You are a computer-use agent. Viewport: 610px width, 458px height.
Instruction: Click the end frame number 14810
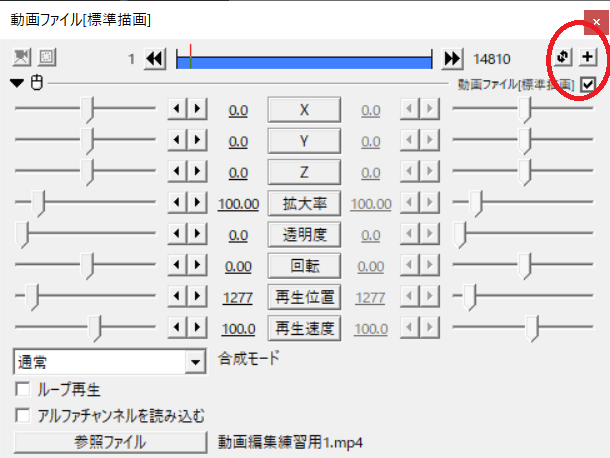coord(492,59)
